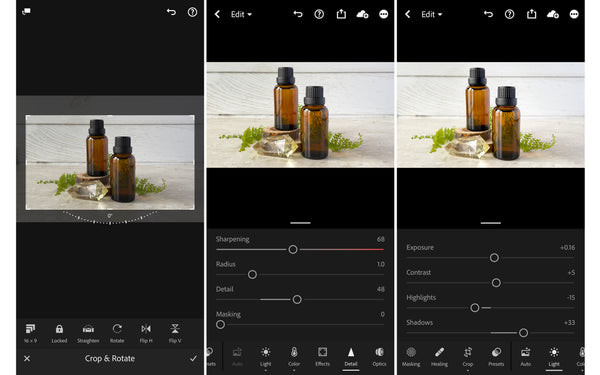The image size is (600, 375).
Task: Open help in the Crop & Rotate screen
Action: pyautogui.click(x=192, y=12)
